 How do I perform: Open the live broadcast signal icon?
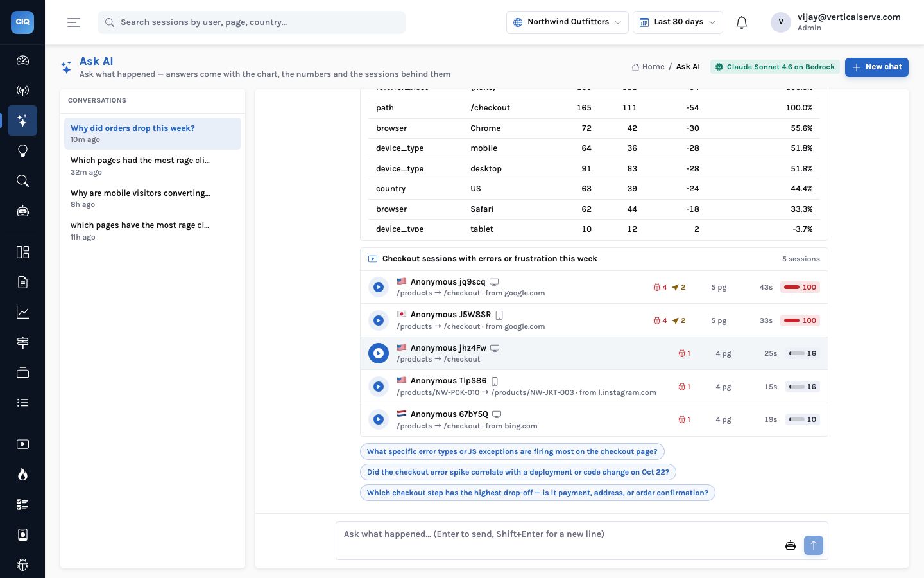[x=22, y=91]
